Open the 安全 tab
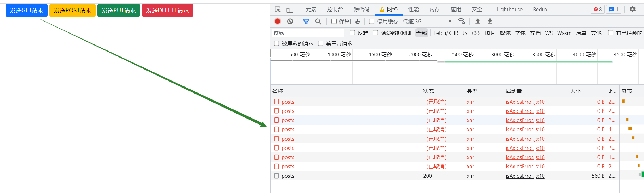Image resolution: width=644 pixels, height=193 pixels. click(477, 10)
